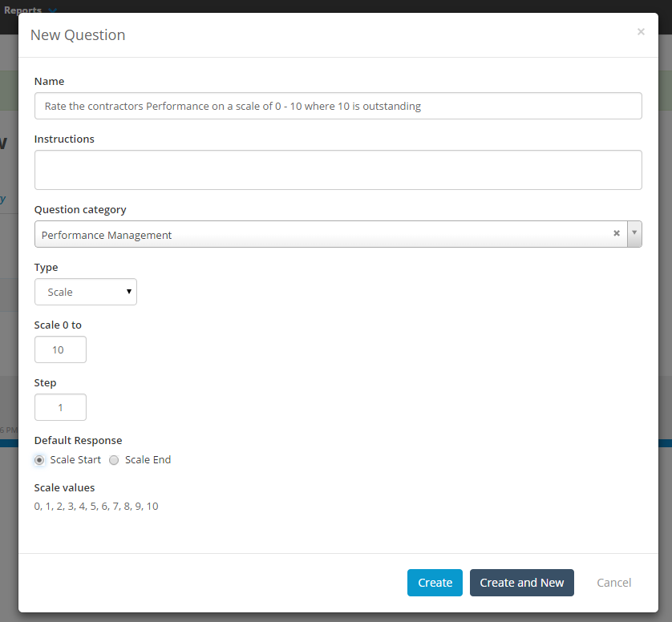Select Scale End as default response
This screenshot has height=622, width=672.
pos(114,459)
